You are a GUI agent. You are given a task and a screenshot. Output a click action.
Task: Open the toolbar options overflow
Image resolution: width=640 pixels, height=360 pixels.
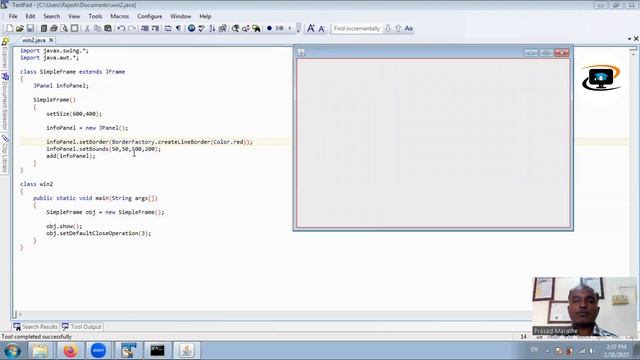(298, 29)
